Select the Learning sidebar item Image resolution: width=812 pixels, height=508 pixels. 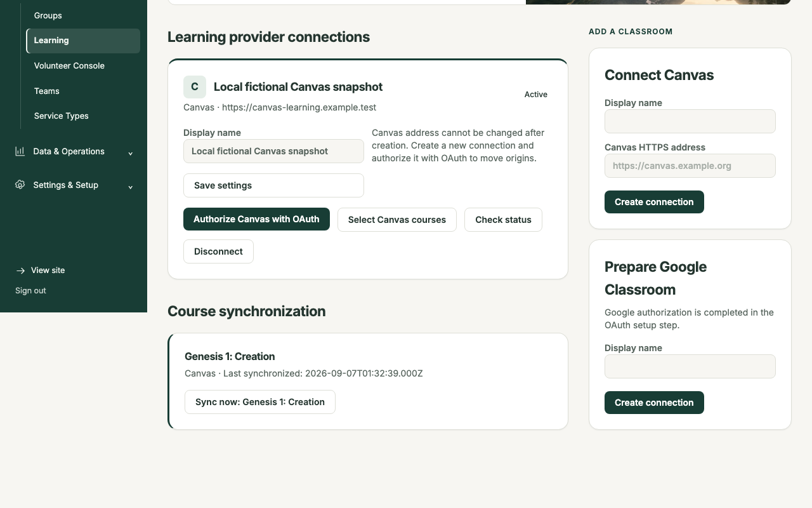coord(83,41)
